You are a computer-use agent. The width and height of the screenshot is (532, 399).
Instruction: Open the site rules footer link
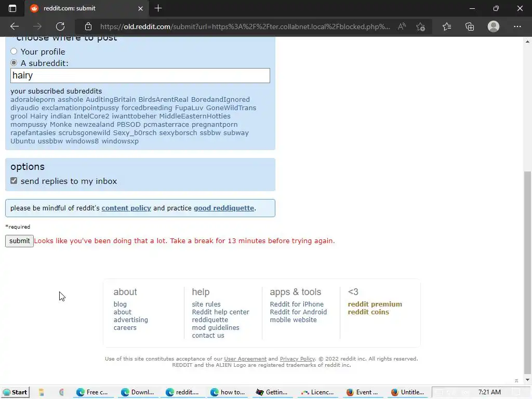pyautogui.click(x=206, y=304)
